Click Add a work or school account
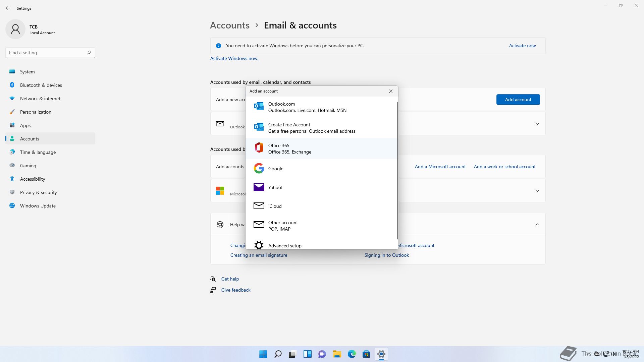The width and height of the screenshot is (644, 362). point(504,167)
